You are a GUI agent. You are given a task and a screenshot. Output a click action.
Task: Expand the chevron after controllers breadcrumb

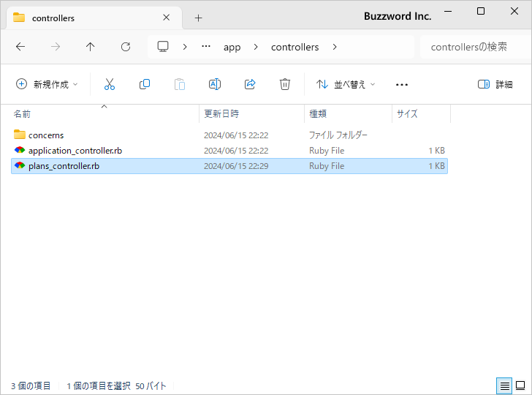(335, 47)
